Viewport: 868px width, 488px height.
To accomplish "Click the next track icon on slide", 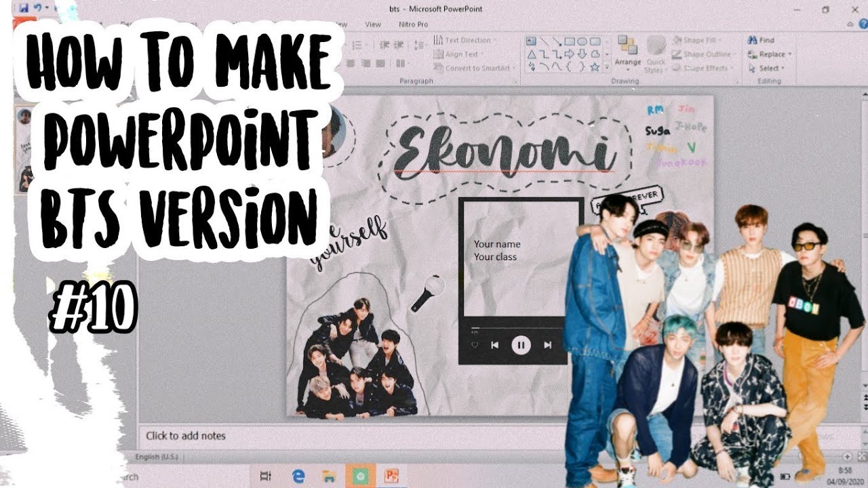I will [547, 345].
